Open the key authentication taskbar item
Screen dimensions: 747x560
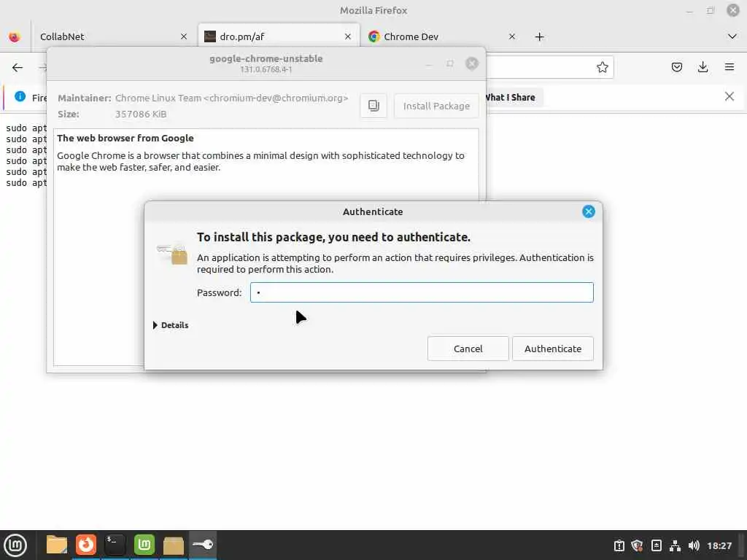pos(203,545)
